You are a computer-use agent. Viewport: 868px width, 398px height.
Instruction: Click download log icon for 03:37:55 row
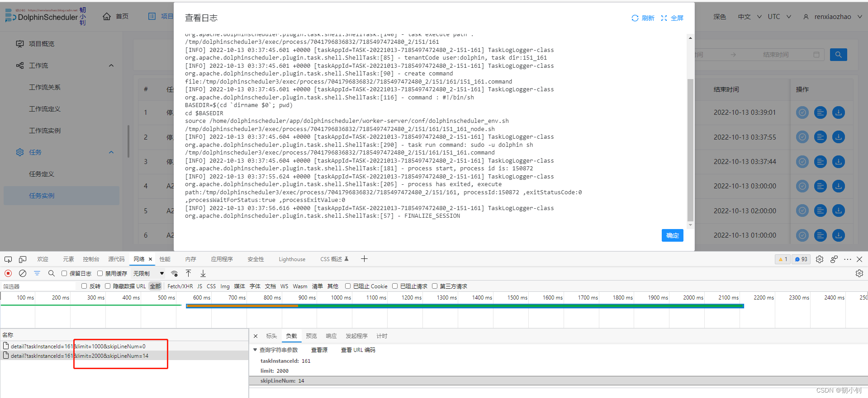coord(839,137)
